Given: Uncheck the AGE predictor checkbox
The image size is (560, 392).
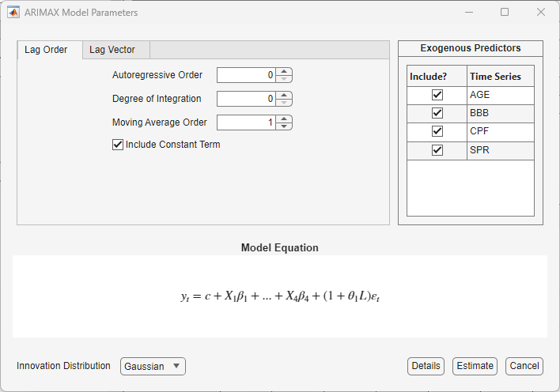Looking at the screenshot, I should (x=437, y=95).
